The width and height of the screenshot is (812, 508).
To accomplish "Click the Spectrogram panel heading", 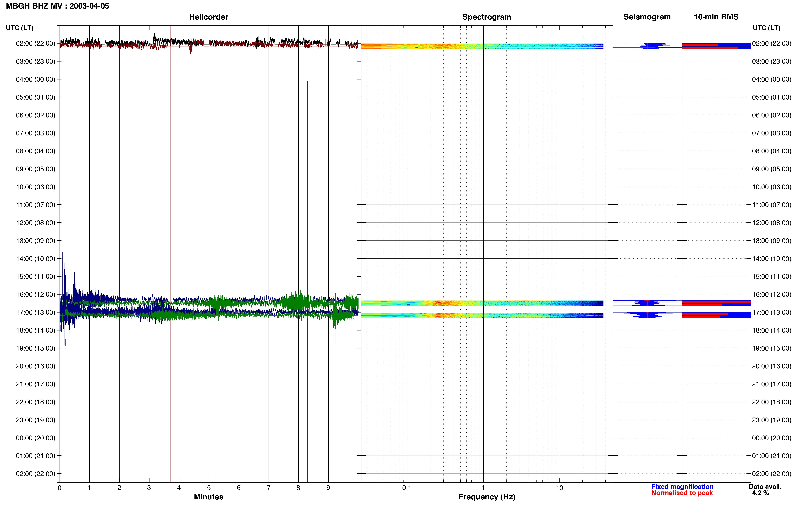I will 487,17.
